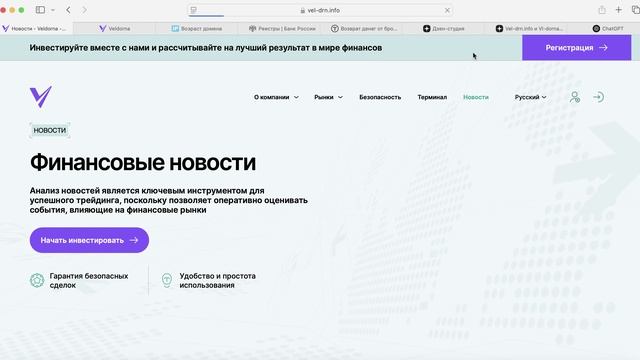
Task: Open the Терминал page link
Action: (432, 97)
